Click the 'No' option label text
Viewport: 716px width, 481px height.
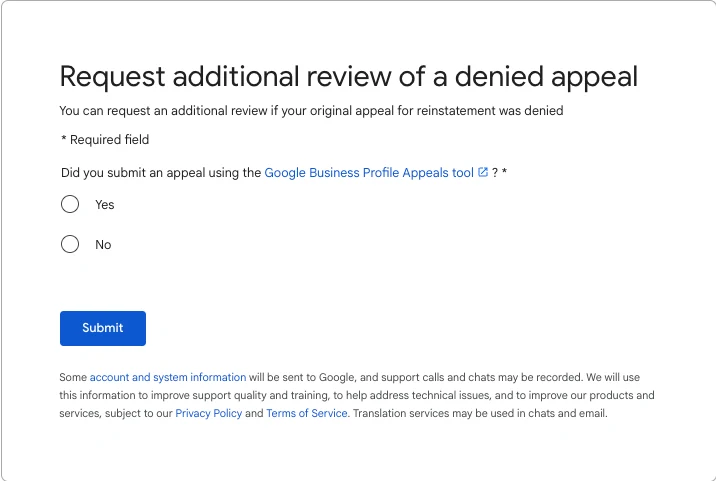(x=103, y=245)
